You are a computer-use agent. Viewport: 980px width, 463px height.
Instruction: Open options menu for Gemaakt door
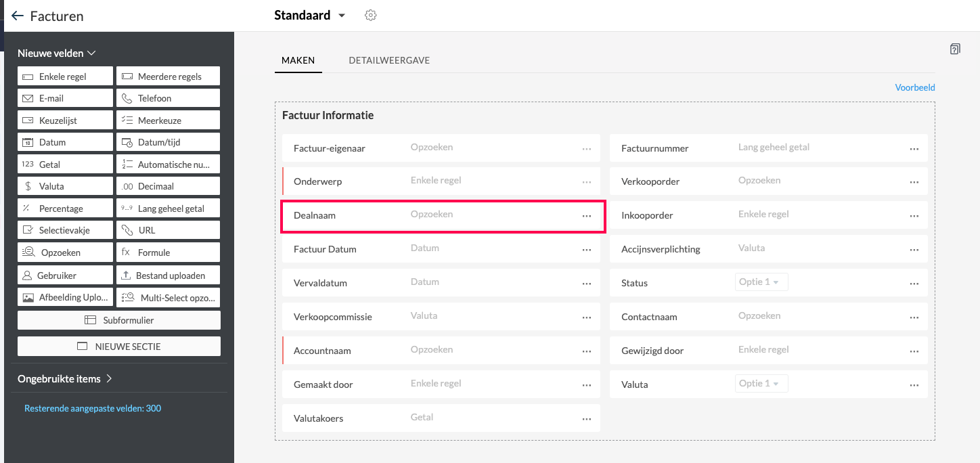[x=586, y=385]
